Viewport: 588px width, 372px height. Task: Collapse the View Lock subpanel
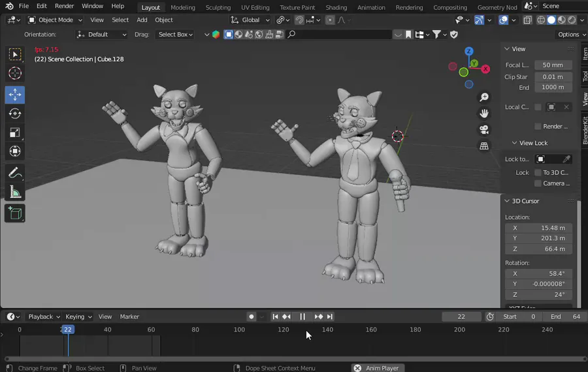click(515, 143)
